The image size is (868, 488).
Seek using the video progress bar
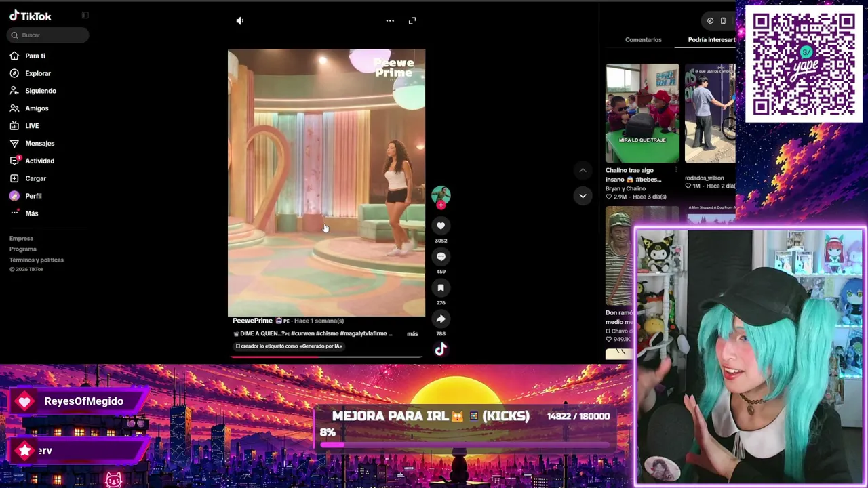pyautogui.click(x=326, y=356)
